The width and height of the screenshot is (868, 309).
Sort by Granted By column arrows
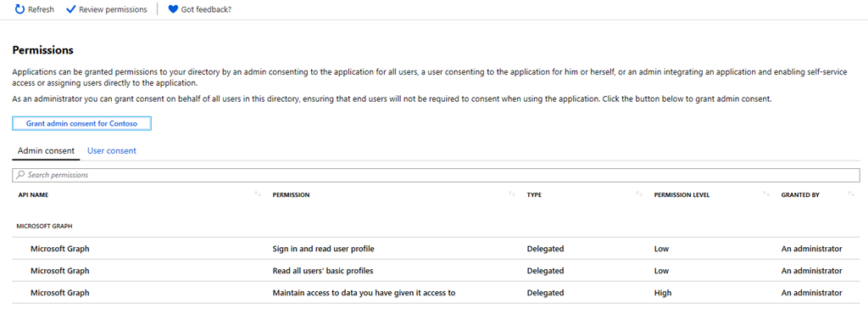[851, 194]
